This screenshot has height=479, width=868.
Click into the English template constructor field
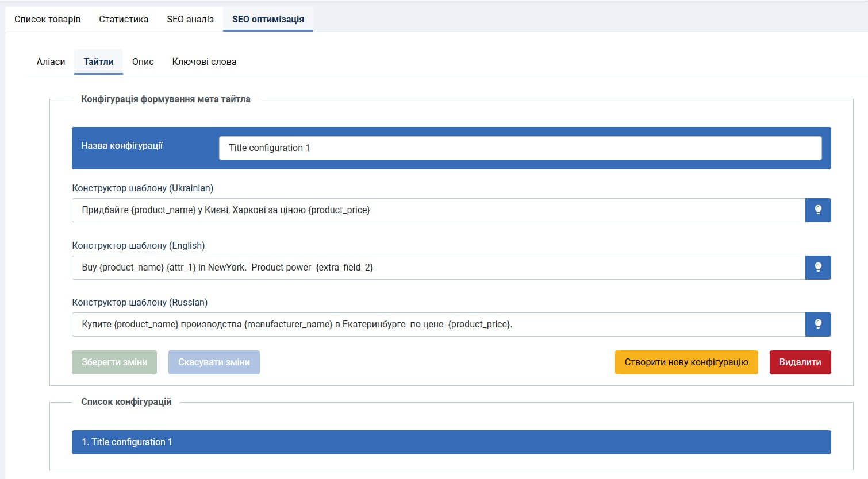tap(438, 268)
